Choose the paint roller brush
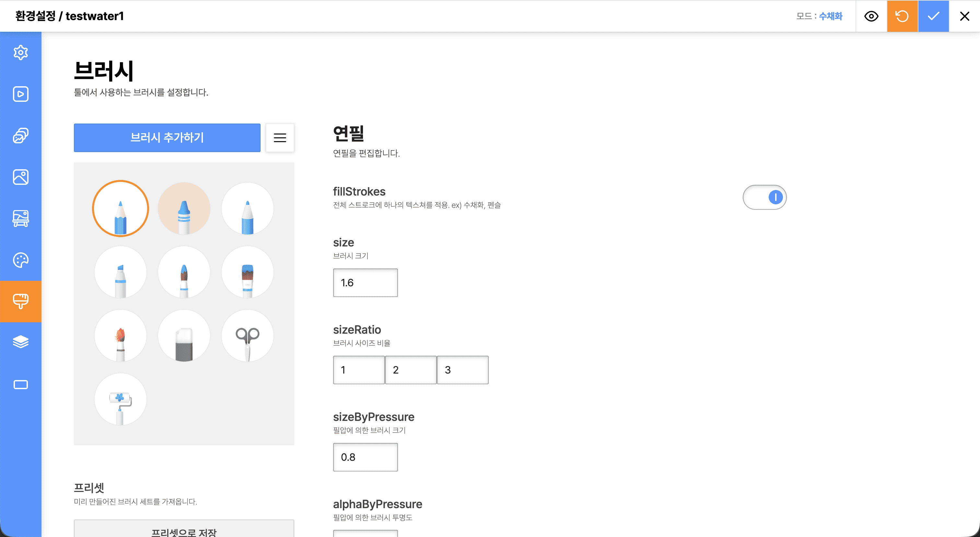Image resolution: width=980 pixels, height=537 pixels. [120, 399]
